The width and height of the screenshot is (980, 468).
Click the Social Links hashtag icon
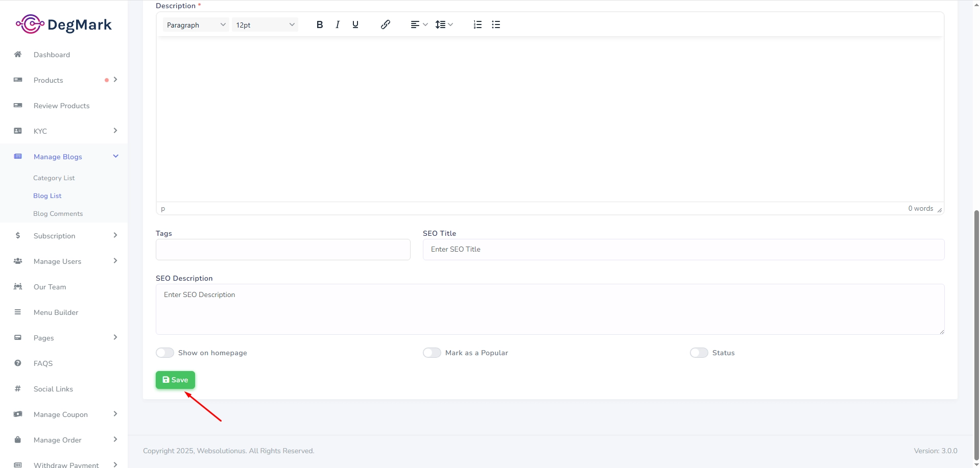click(x=18, y=388)
